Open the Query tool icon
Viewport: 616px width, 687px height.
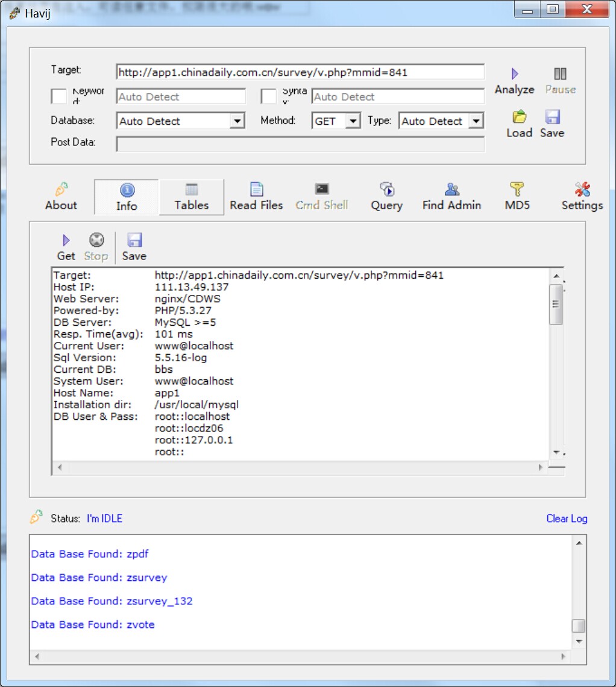[387, 189]
